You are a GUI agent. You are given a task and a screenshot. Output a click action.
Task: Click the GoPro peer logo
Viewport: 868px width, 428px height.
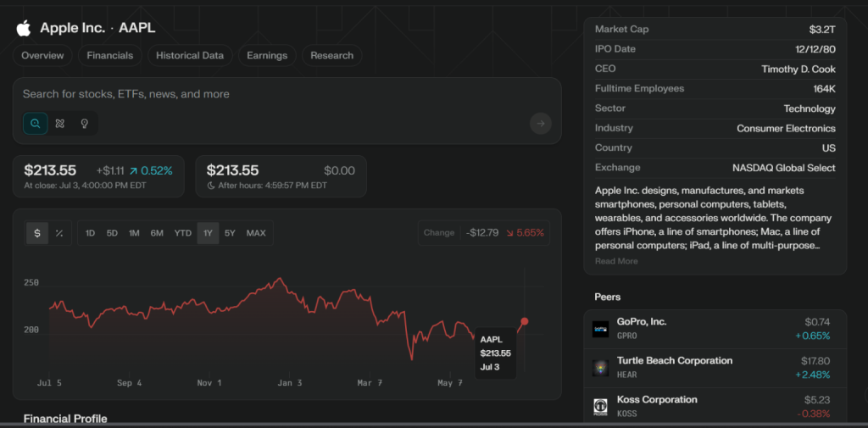tap(600, 328)
